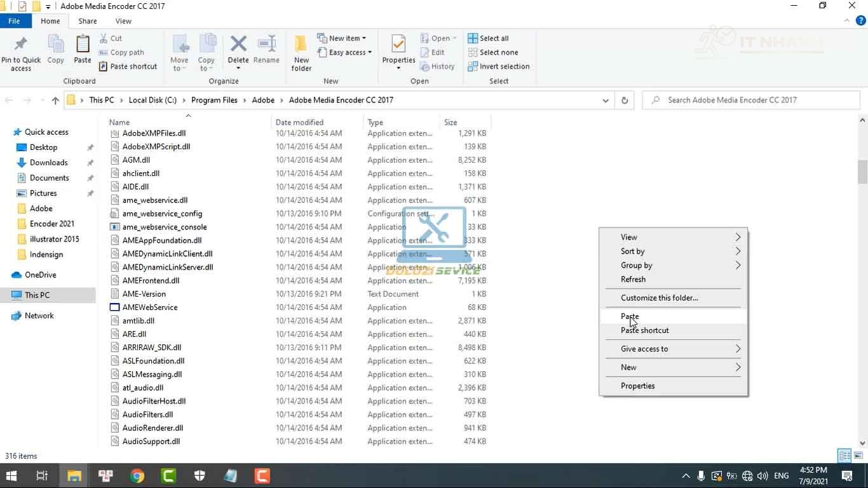Open the View ribbon tab
Screen dimensions: 868x488
[x=123, y=21]
